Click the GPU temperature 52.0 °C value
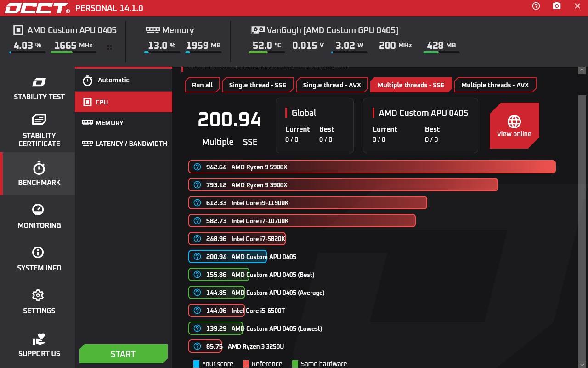This screenshot has height=368, width=588. coord(267,45)
